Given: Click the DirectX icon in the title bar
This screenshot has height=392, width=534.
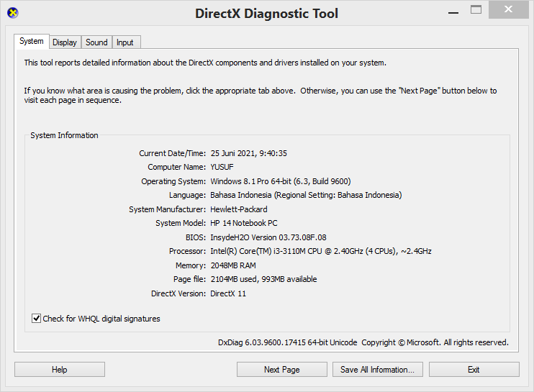Looking at the screenshot, I should (13, 13).
